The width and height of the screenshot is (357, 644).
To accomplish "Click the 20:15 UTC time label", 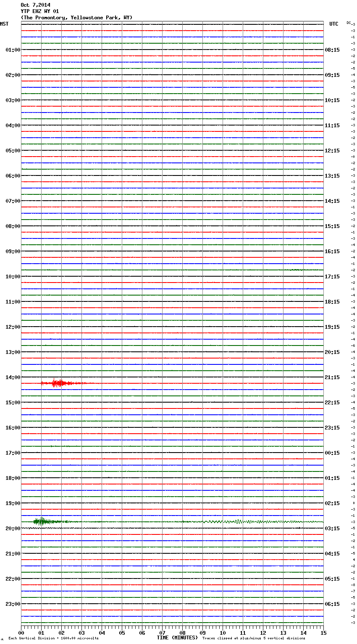I will click(x=332, y=352).
